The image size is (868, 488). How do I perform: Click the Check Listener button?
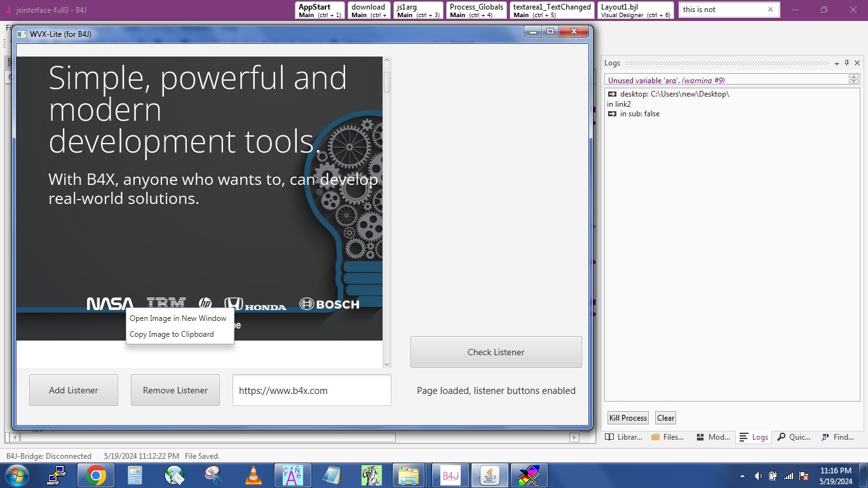496,352
